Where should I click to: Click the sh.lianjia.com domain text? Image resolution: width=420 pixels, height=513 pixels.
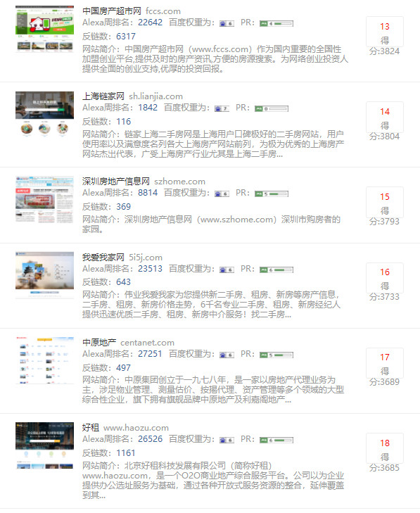pos(155,96)
